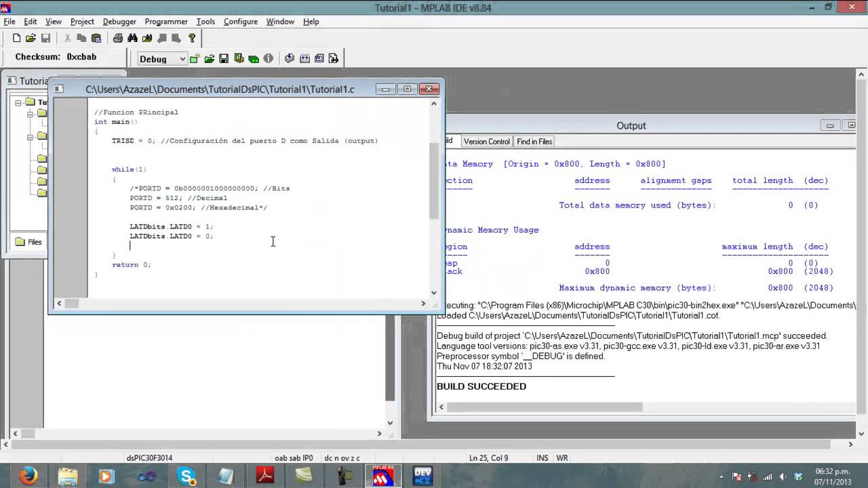
Task: Click the Save file toolbar icon
Action: [x=45, y=39]
